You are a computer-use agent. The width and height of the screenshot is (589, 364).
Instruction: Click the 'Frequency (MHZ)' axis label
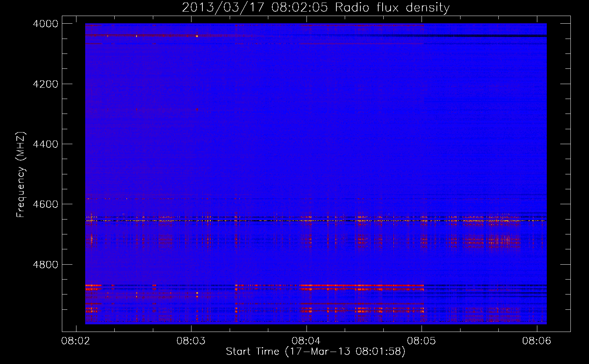(x=21, y=175)
